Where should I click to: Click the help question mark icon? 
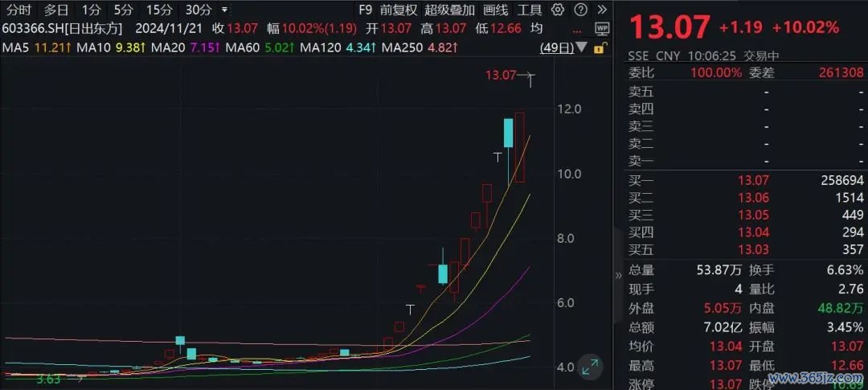point(579,10)
